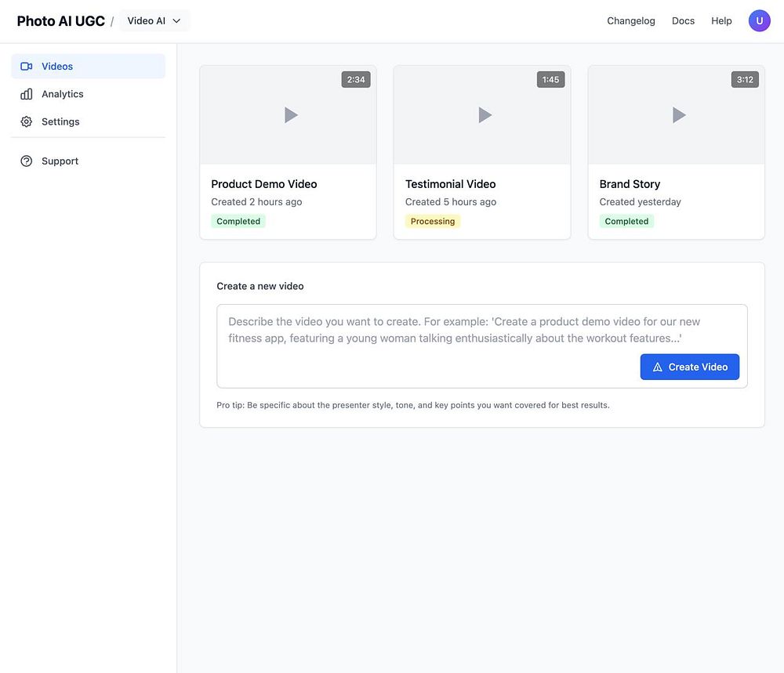Expand the Video AI dropdown

[x=154, y=21]
